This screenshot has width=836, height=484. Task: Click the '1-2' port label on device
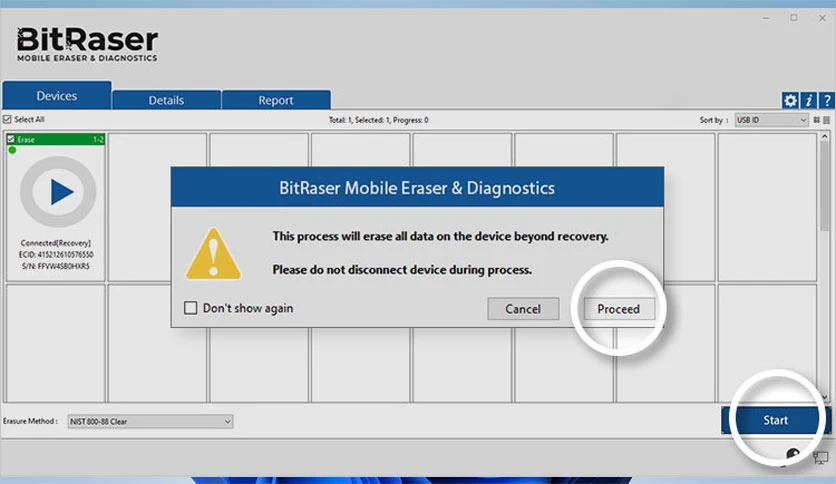(98, 140)
